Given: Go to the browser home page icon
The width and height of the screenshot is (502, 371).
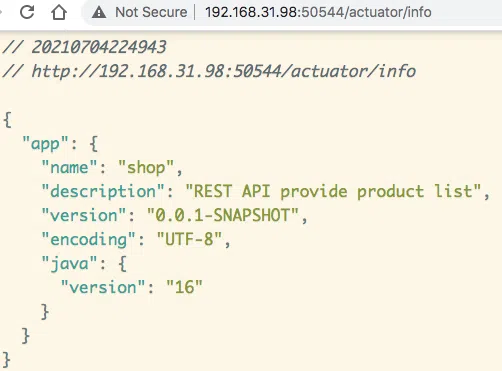Looking at the screenshot, I should pos(59,12).
